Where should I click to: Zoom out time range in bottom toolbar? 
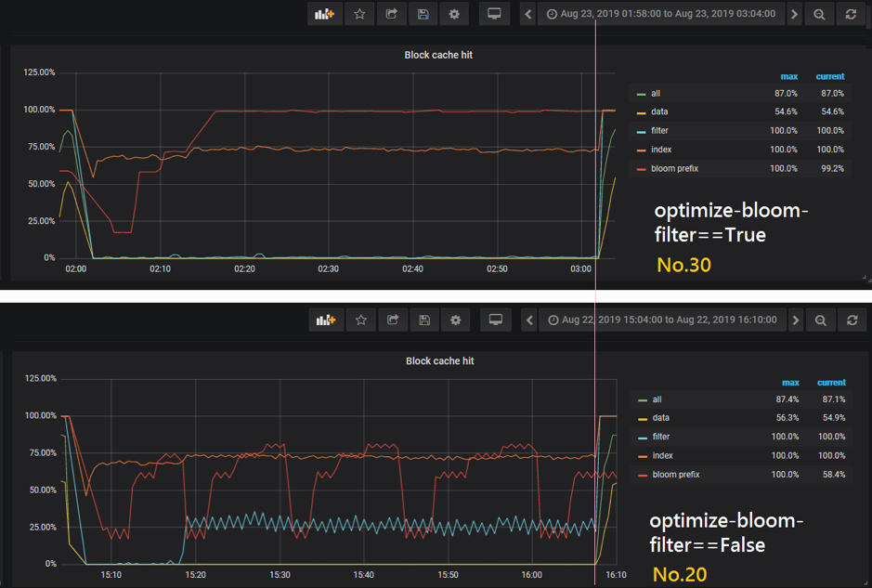point(821,320)
